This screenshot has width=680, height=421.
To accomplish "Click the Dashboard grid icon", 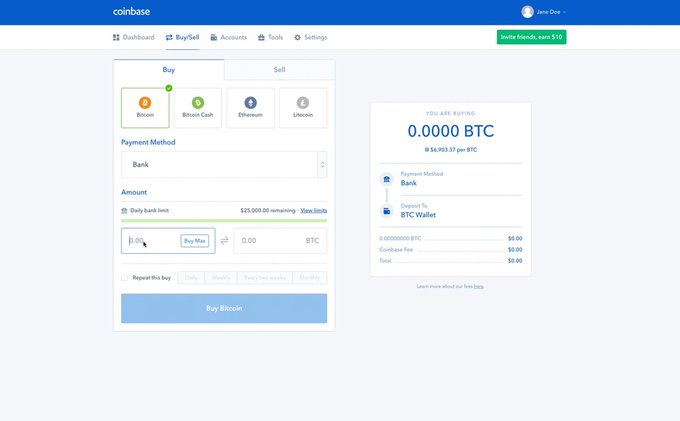I will click(116, 37).
